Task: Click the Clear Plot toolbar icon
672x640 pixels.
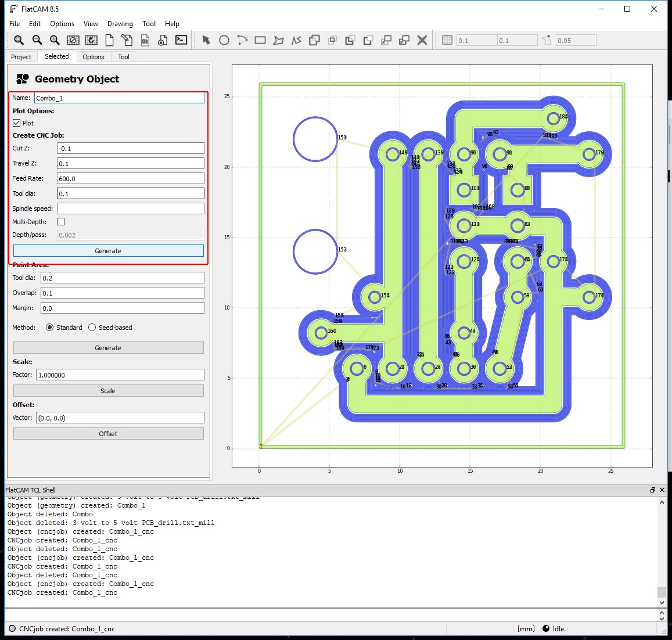Action: (x=73, y=40)
